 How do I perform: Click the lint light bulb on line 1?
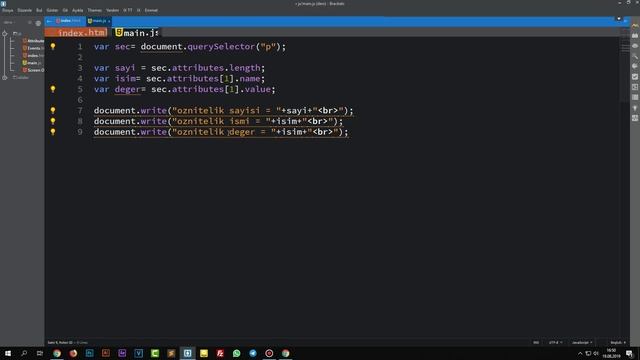pos(53,47)
